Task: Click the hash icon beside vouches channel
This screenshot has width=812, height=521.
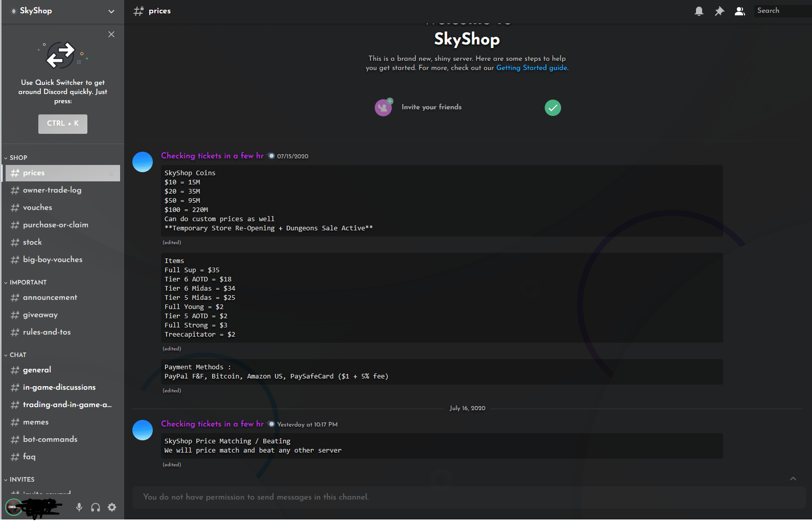Action: (15, 208)
